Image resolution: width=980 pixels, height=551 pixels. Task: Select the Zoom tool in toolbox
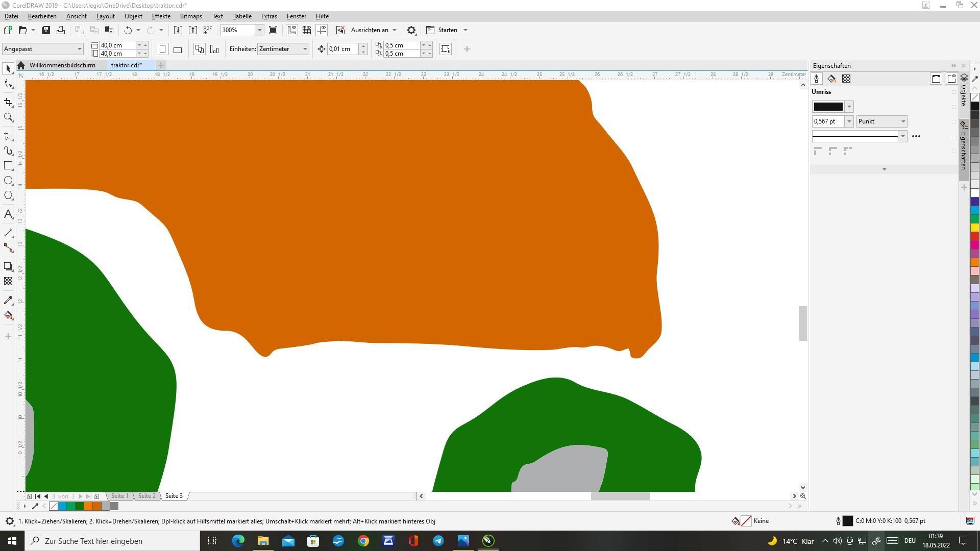pyautogui.click(x=8, y=118)
